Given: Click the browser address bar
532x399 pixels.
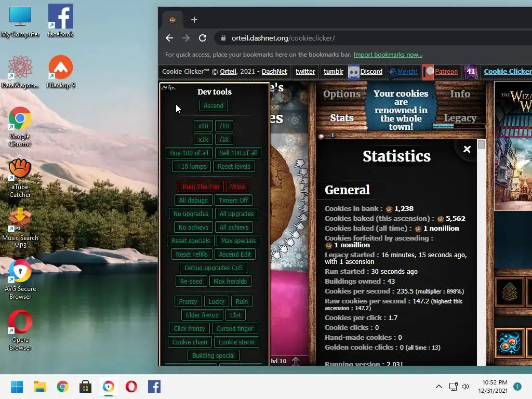Looking at the screenshot, I should tap(373, 38).
